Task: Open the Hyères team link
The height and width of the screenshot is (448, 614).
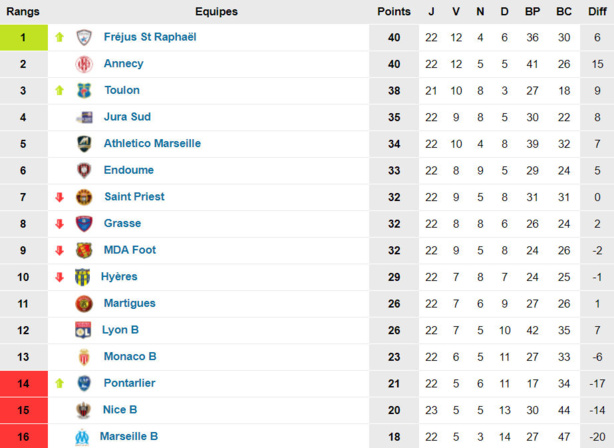Action: tap(119, 276)
